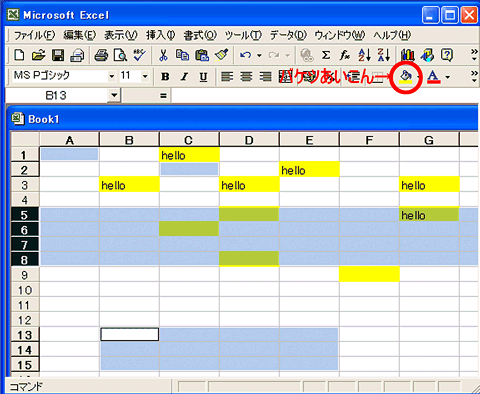The width and height of the screenshot is (480, 394).
Task: Sort descending with Z-A icon
Action: coord(384,55)
